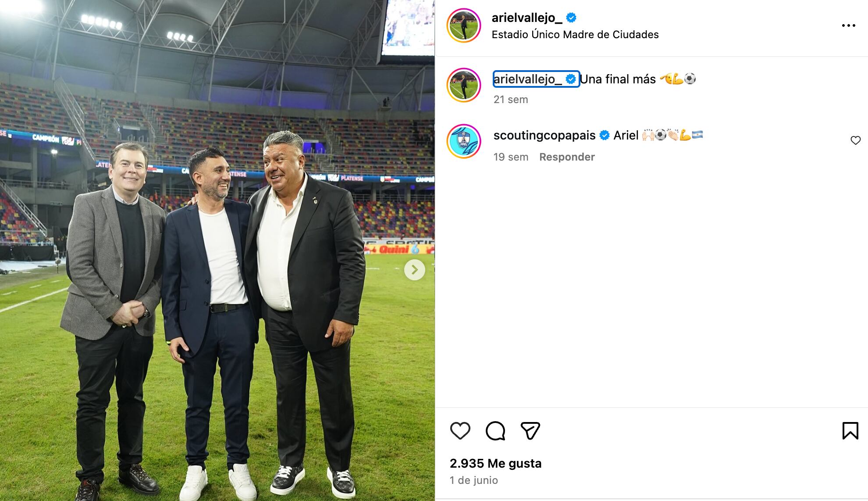Open Estadio Único Madre de Ciudades location
The image size is (868, 501).
pyautogui.click(x=575, y=35)
